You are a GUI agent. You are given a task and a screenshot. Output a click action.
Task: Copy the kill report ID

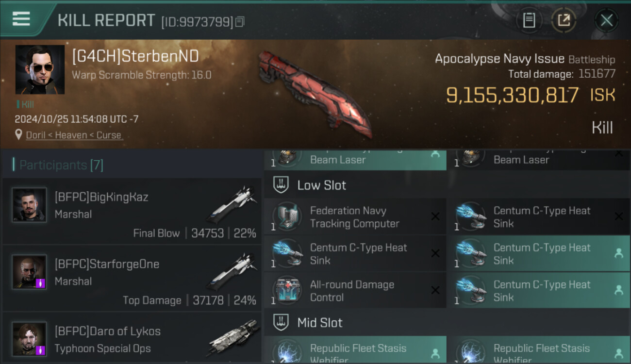[240, 21]
